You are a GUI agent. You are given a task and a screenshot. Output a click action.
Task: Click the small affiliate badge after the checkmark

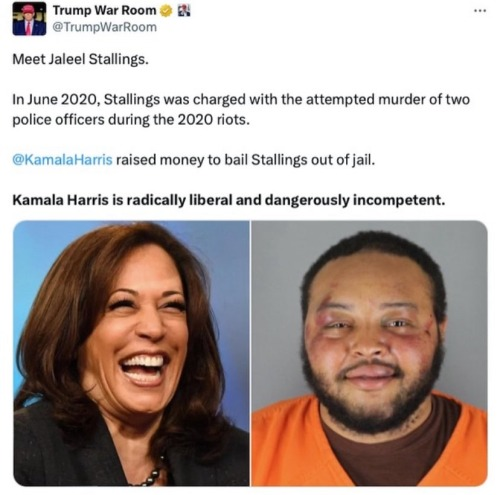pos(183,11)
